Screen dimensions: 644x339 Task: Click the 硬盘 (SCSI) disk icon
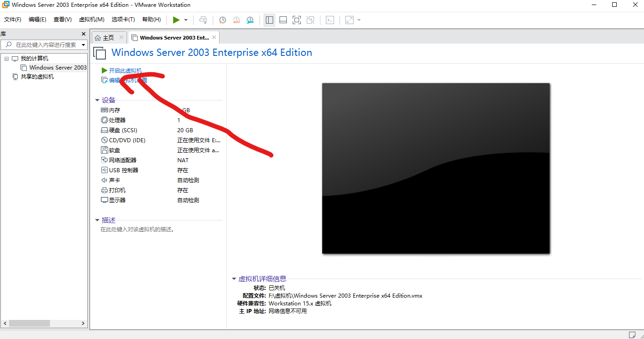coord(105,130)
